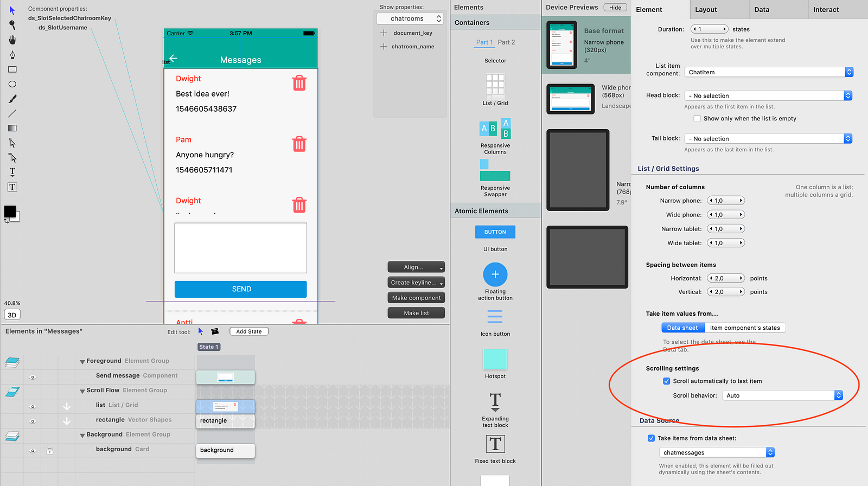Toggle visibility of rectangle layer
Image resolution: width=868 pixels, height=486 pixels.
[x=33, y=421]
